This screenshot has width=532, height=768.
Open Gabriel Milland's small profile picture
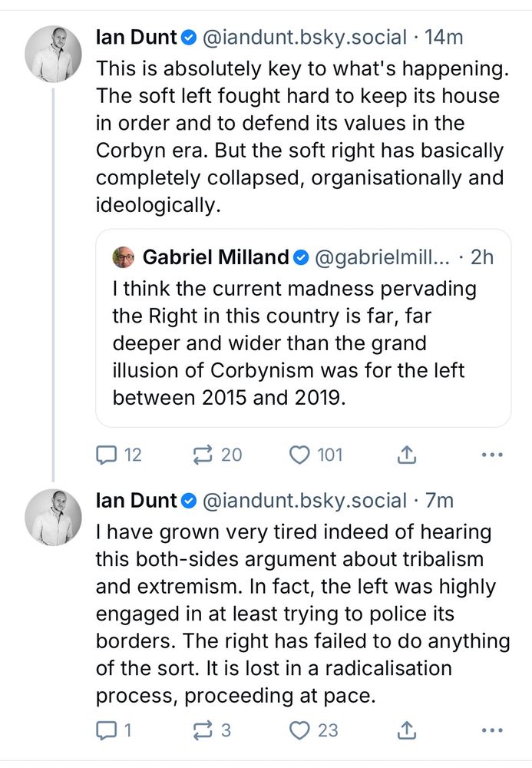coord(124,257)
